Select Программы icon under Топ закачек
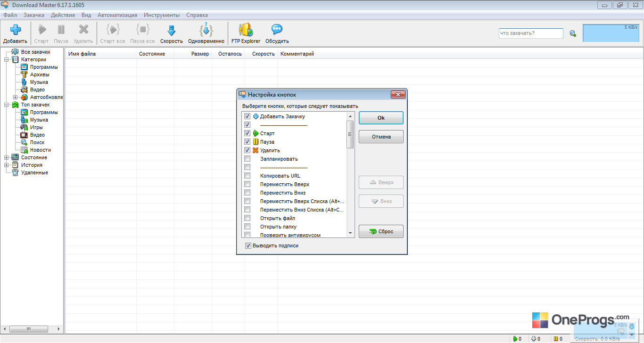 point(25,112)
